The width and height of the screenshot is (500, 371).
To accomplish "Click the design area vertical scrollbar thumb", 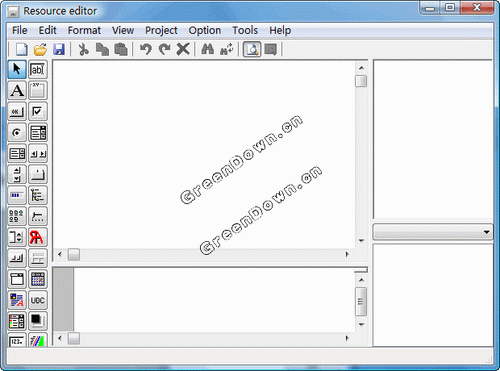I will point(361,81).
